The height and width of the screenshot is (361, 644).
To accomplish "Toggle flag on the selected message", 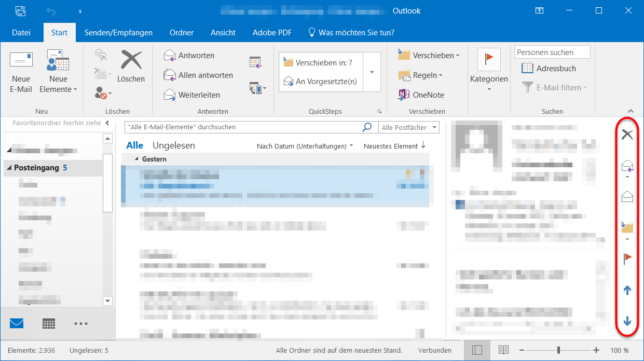I will pos(627,257).
